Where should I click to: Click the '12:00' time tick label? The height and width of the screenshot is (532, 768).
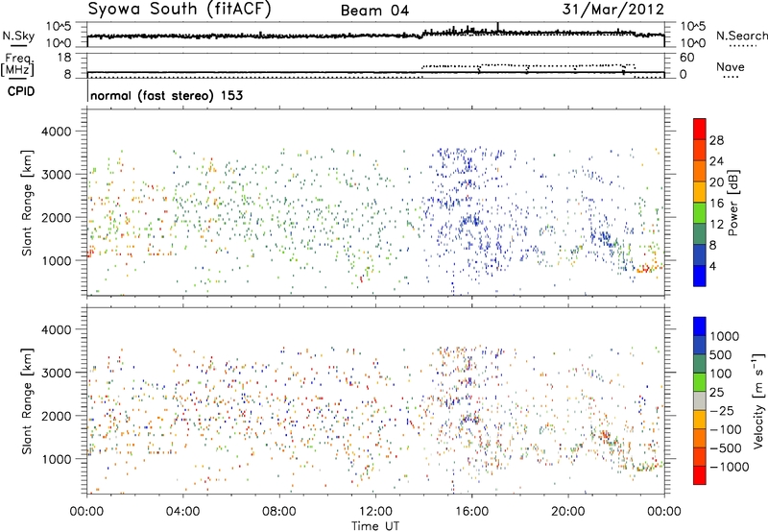coord(375,512)
